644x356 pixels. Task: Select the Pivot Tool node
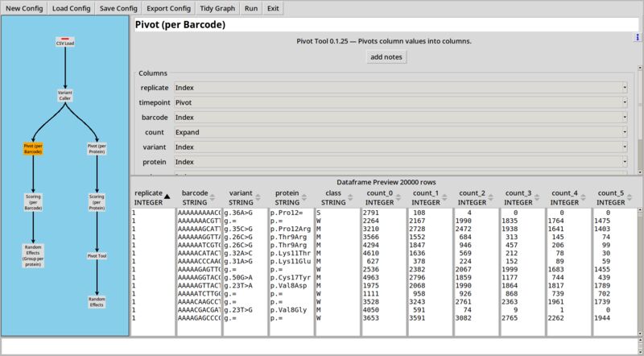(x=97, y=255)
